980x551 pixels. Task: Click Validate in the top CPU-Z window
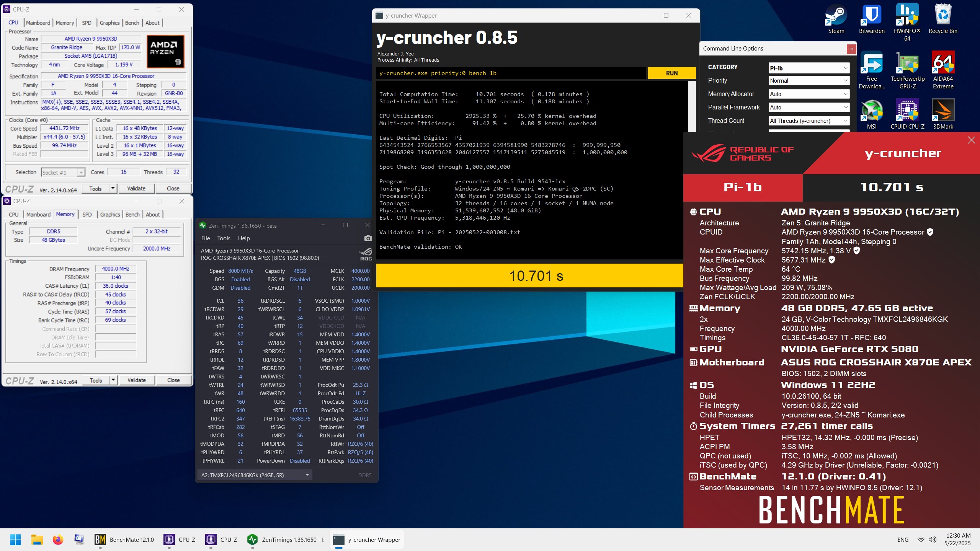[136, 188]
